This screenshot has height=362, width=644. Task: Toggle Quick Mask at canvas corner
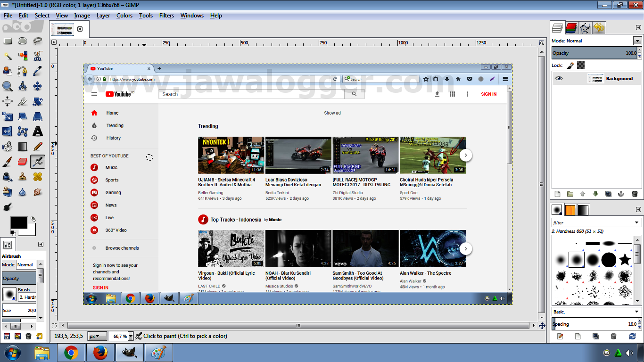click(x=54, y=325)
